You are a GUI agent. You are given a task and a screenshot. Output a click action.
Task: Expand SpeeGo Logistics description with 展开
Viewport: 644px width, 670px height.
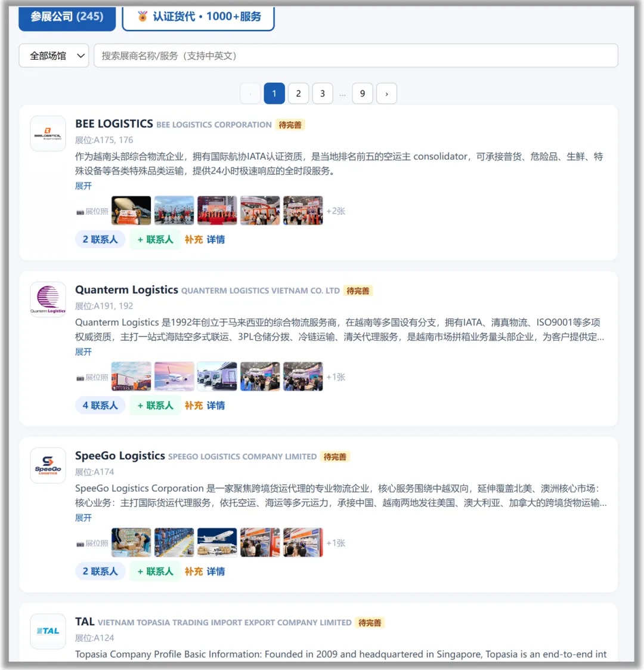tap(83, 518)
